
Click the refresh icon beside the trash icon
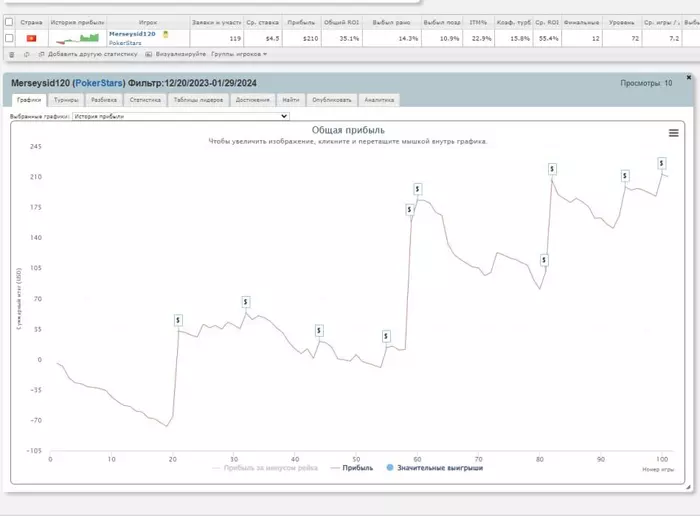(26, 54)
